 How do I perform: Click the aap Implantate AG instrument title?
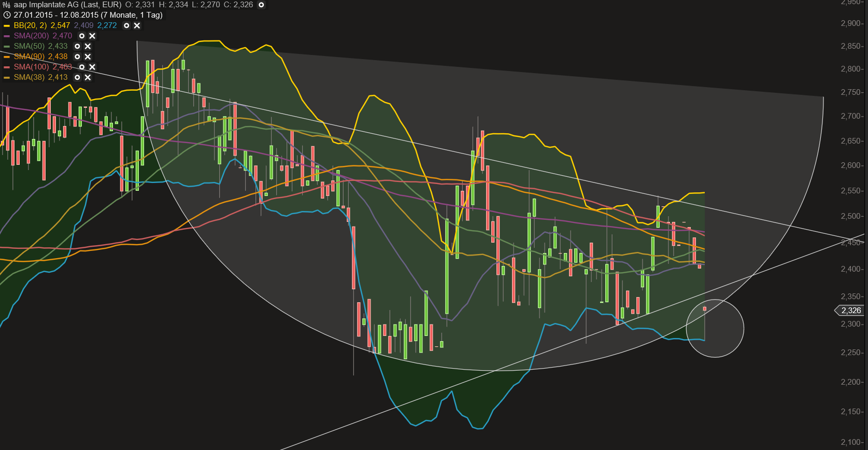point(67,5)
